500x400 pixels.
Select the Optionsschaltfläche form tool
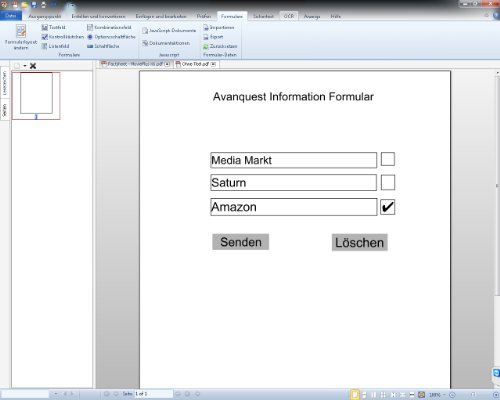111,37
